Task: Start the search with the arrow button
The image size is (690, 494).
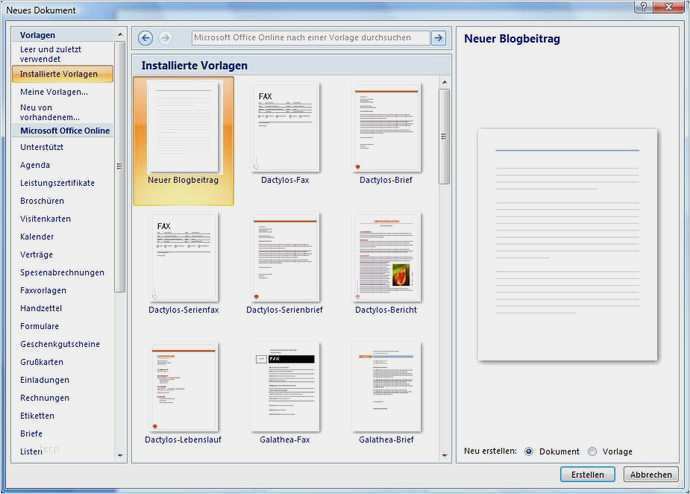Action: tap(438, 38)
